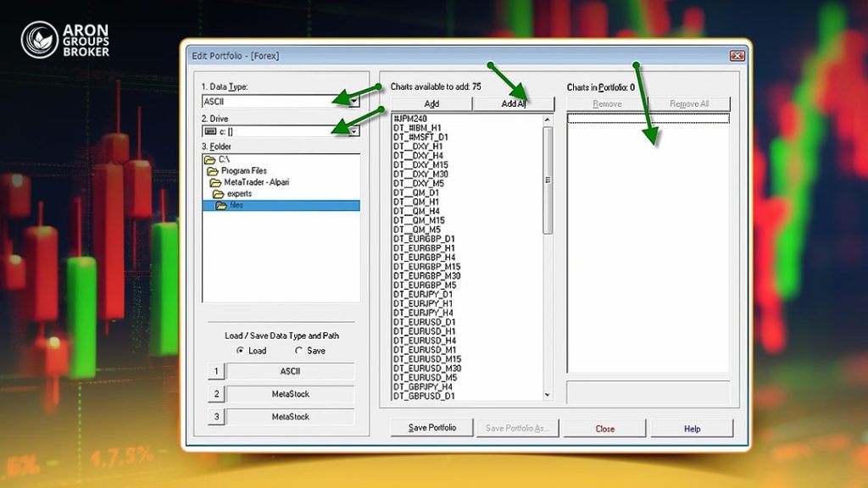Click the Help button
Viewport: 868px width, 488px height.
point(692,428)
